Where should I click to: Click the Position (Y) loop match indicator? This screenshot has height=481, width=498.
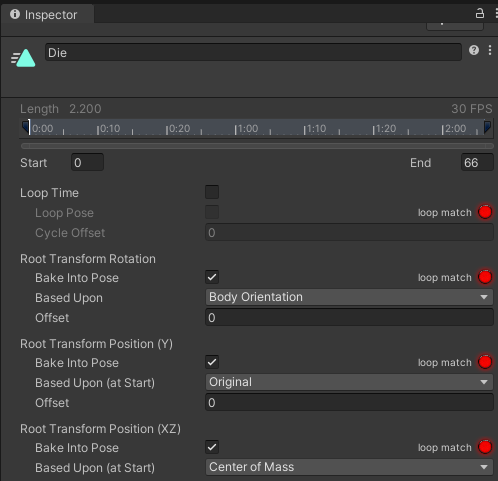tap(485, 362)
